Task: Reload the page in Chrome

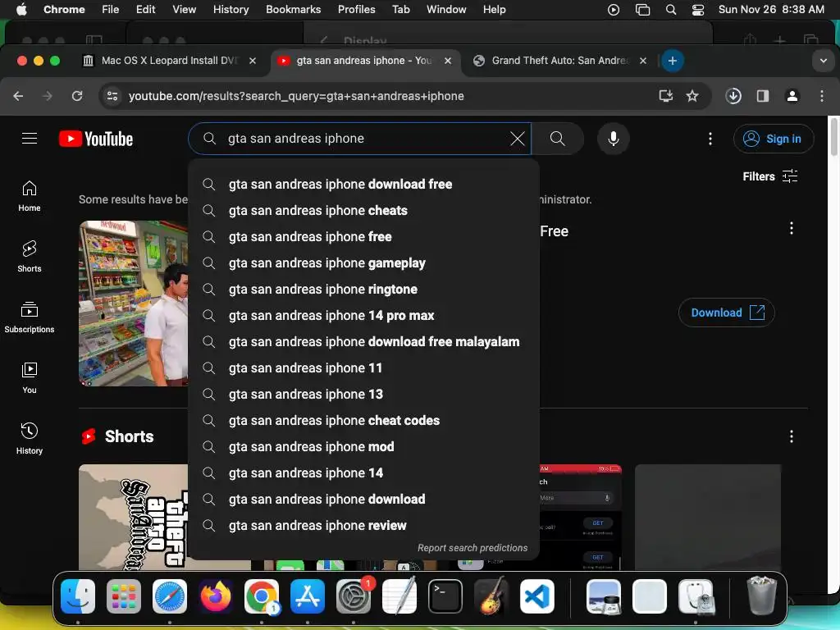Action: tap(77, 96)
